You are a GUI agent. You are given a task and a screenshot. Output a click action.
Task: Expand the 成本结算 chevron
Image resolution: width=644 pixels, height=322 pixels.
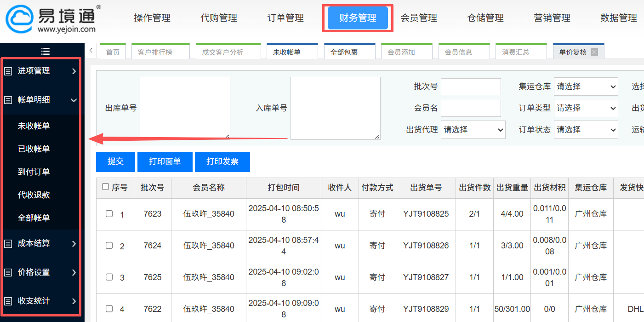coord(74,244)
